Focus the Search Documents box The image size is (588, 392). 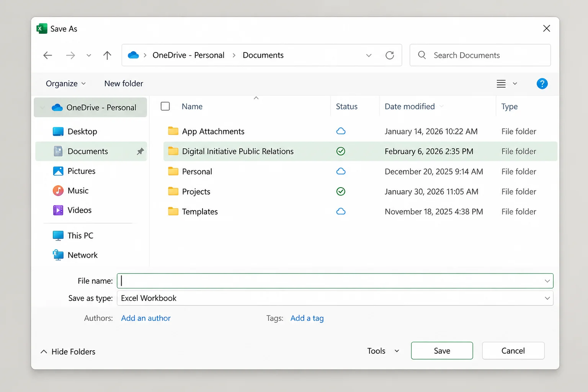pos(480,55)
